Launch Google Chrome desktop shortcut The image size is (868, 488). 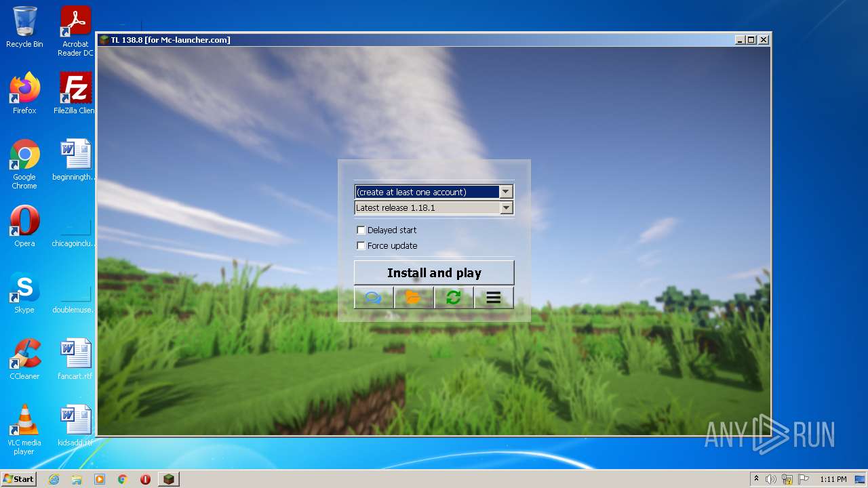click(x=24, y=164)
